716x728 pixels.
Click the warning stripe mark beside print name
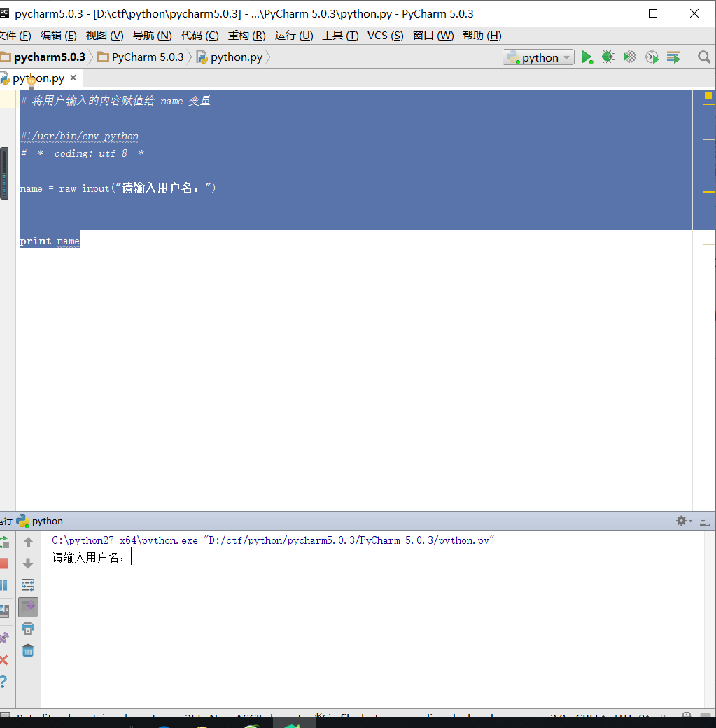click(709, 244)
